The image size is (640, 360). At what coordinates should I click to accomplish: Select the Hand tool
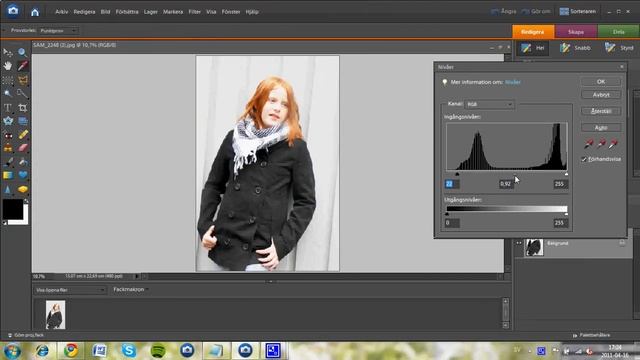click(8, 66)
